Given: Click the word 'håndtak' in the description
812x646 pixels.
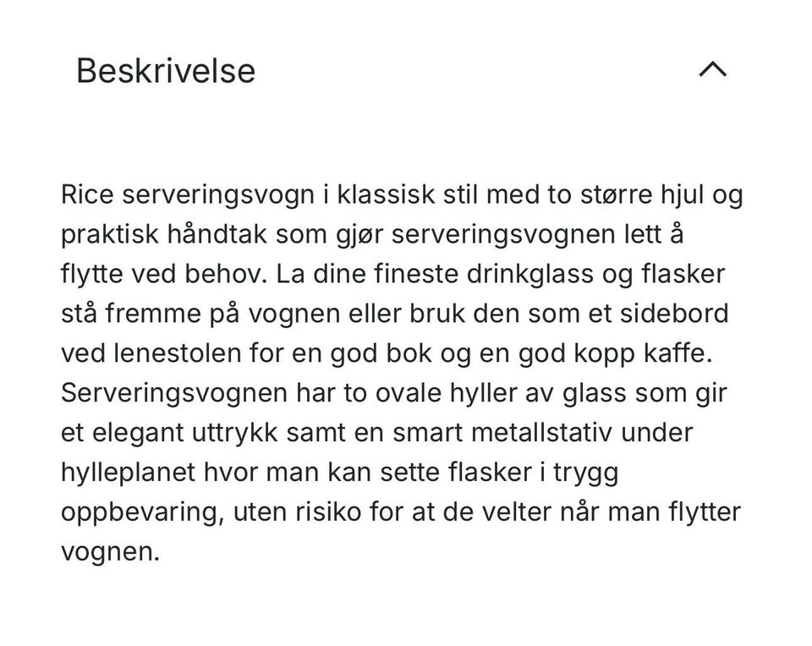Looking at the screenshot, I should (217, 234).
